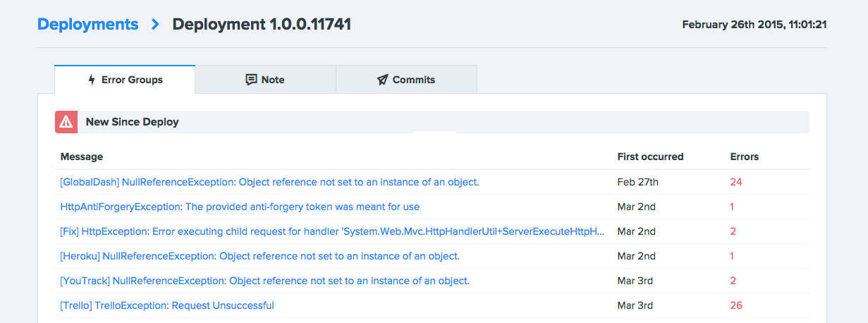The height and width of the screenshot is (323, 868).
Task: Open the Heroku NullReferenceException error
Action: click(259, 256)
